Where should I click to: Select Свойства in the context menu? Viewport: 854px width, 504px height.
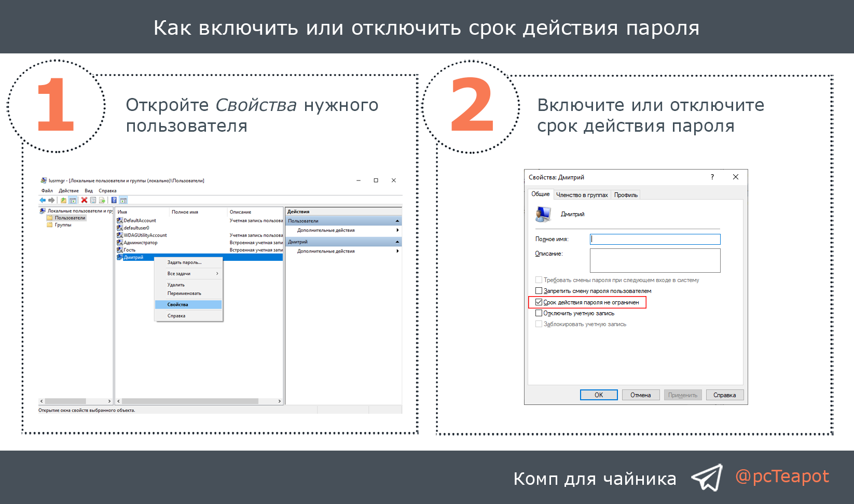[x=189, y=304]
